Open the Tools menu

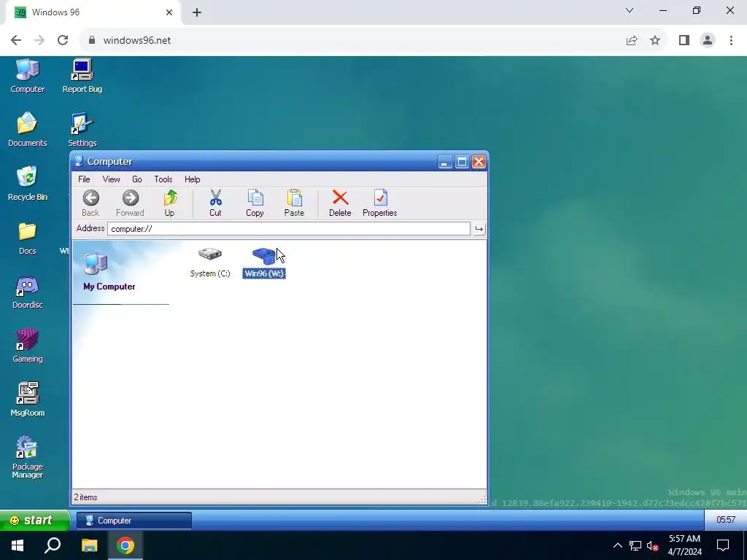[x=163, y=179]
